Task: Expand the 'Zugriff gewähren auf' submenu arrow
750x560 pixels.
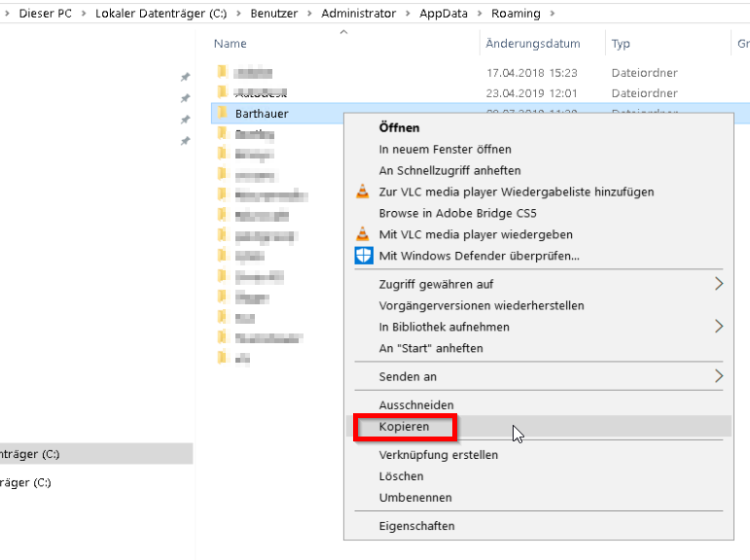Action: [719, 284]
